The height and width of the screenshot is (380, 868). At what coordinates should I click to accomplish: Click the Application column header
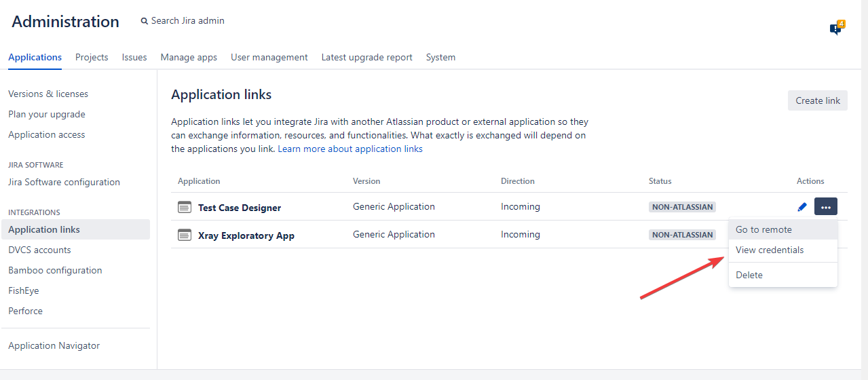point(199,181)
